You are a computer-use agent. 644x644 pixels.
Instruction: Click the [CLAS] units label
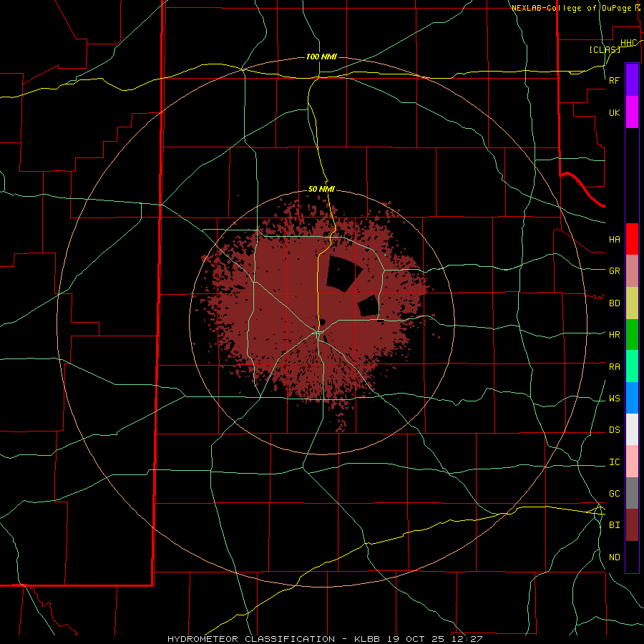point(605,49)
